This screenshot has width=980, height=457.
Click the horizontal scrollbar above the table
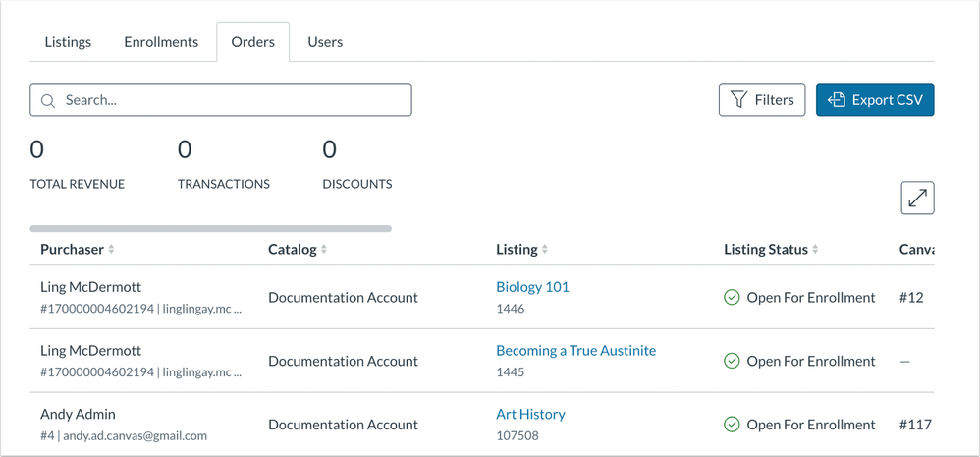pos(210,228)
